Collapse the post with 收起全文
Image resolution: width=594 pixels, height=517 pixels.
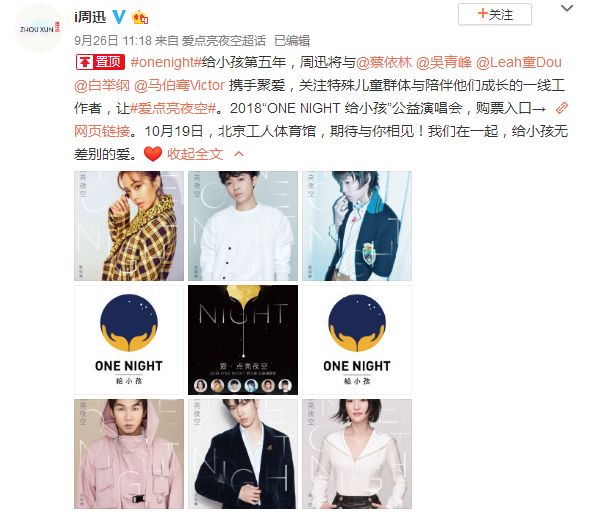[x=195, y=154]
